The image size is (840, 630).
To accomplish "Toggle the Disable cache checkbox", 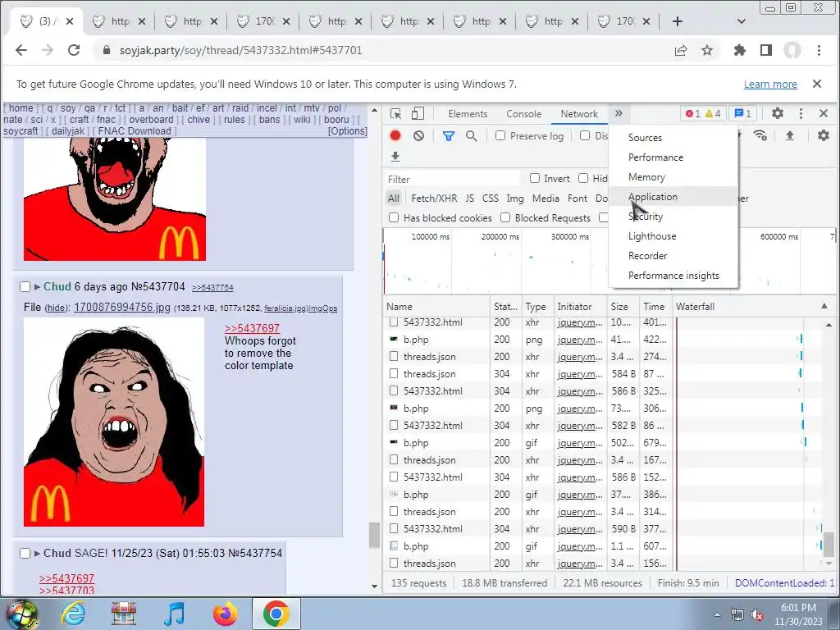I will [x=585, y=135].
